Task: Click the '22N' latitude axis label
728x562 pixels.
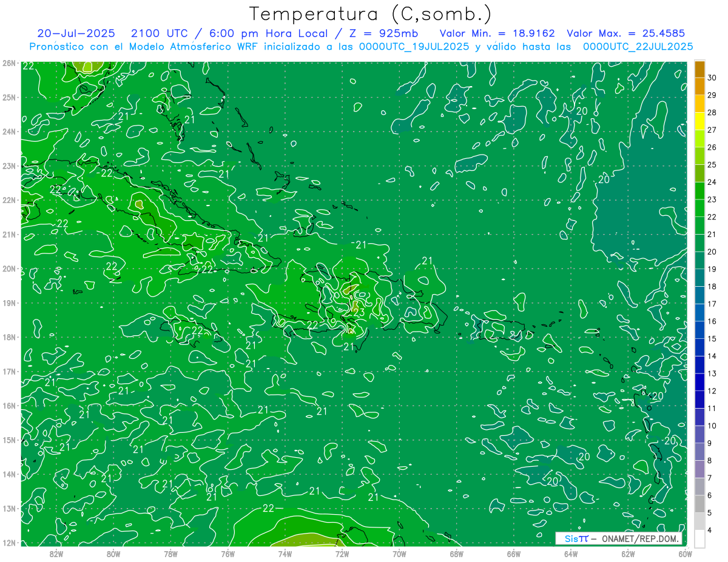Action: pos(9,200)
